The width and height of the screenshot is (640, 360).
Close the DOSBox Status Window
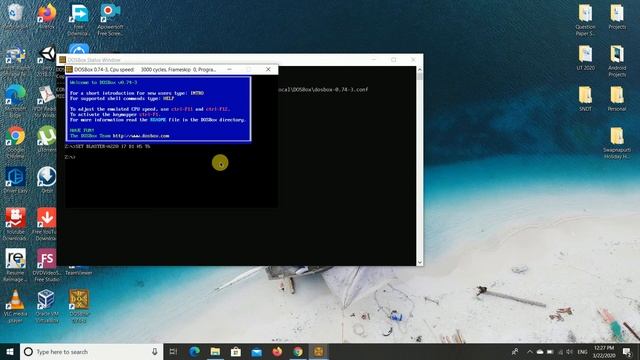[x=413, y=60]
